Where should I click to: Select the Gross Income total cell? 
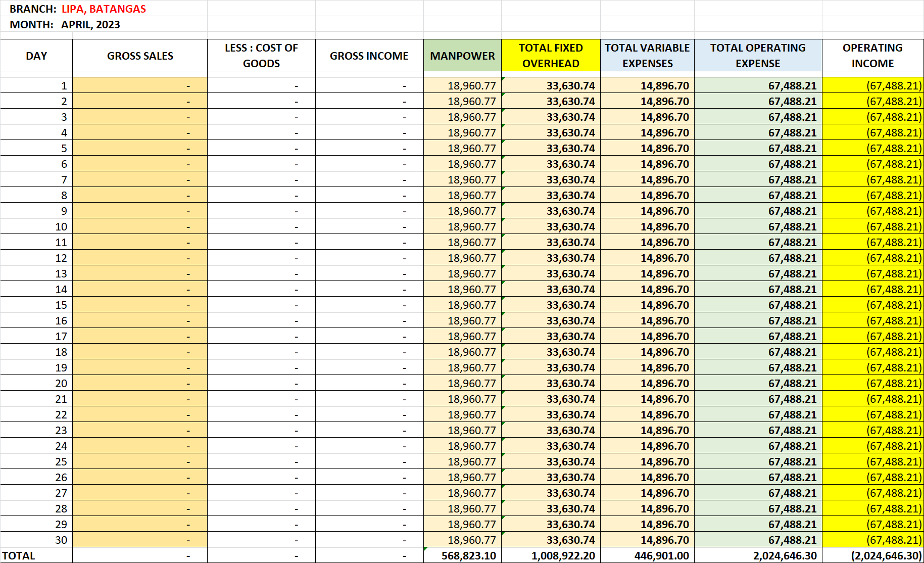[x=369, y=555]
